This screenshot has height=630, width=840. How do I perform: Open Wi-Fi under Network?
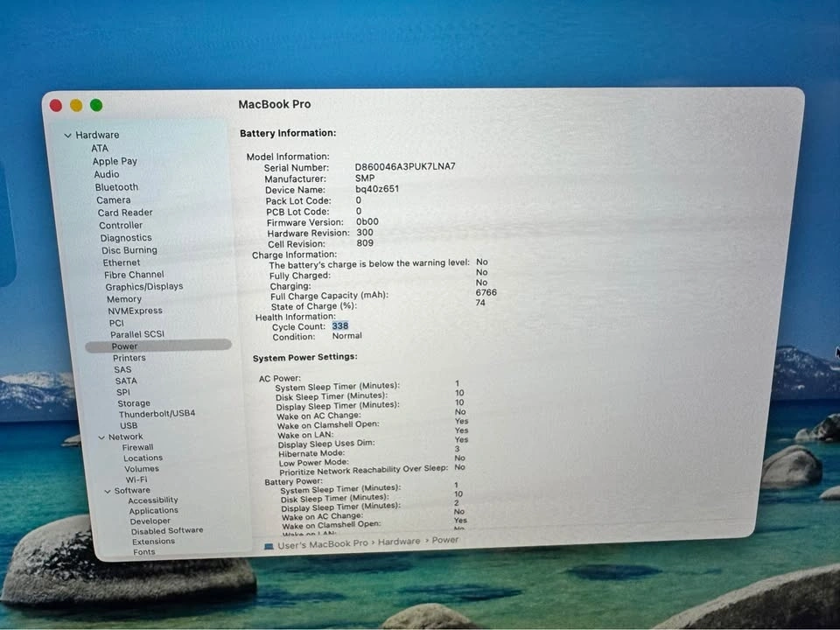(136, 479)
